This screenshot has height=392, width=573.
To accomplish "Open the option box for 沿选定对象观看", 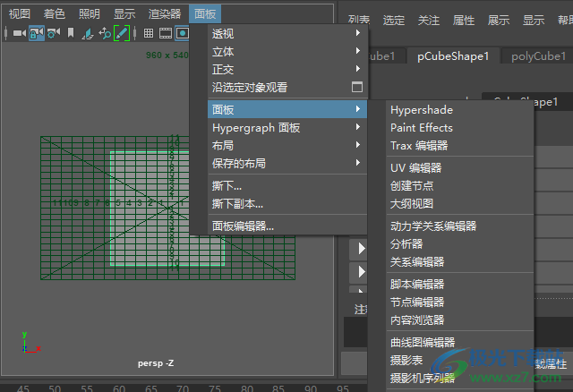I will [x=357, y=87].
